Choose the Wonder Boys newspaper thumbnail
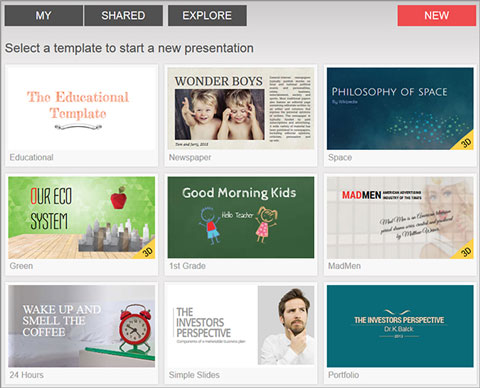The image size is (480, 388). point(241,108)
